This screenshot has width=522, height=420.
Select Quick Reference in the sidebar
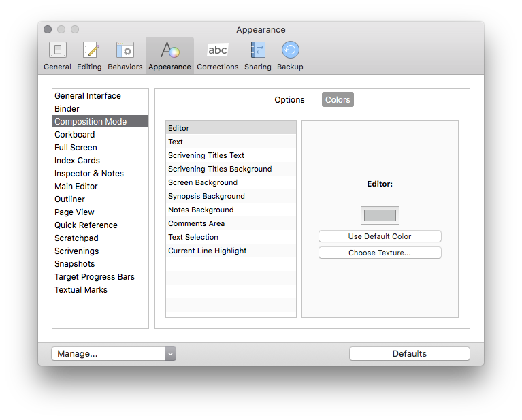click(100, 225)
